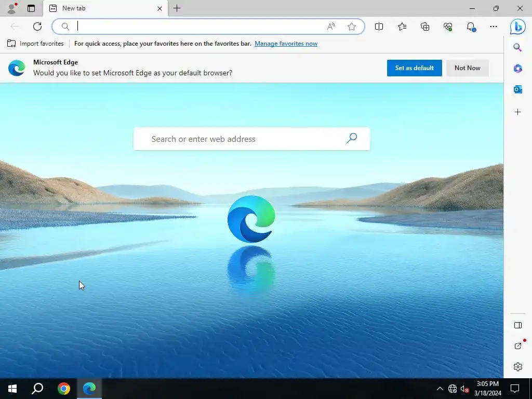Click the search magnifier in page search box
The height and width of the screenshot is (399, 532).
click(352, 138)
